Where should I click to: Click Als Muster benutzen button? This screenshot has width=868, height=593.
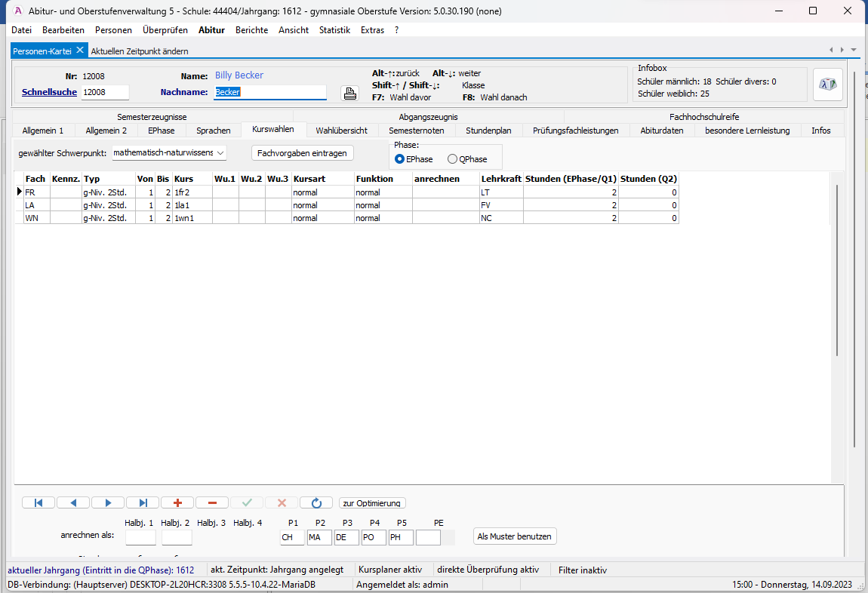point(514,536)
